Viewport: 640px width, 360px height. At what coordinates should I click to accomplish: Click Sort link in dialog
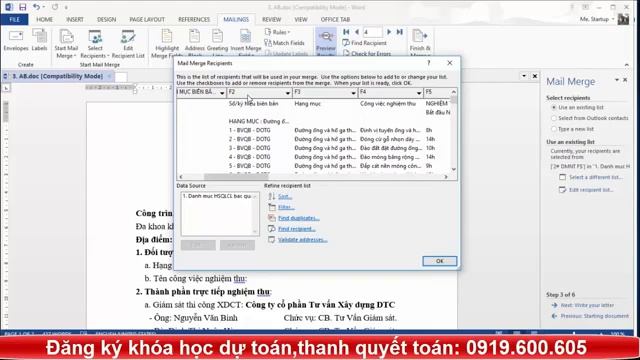[x=284, y=196]
